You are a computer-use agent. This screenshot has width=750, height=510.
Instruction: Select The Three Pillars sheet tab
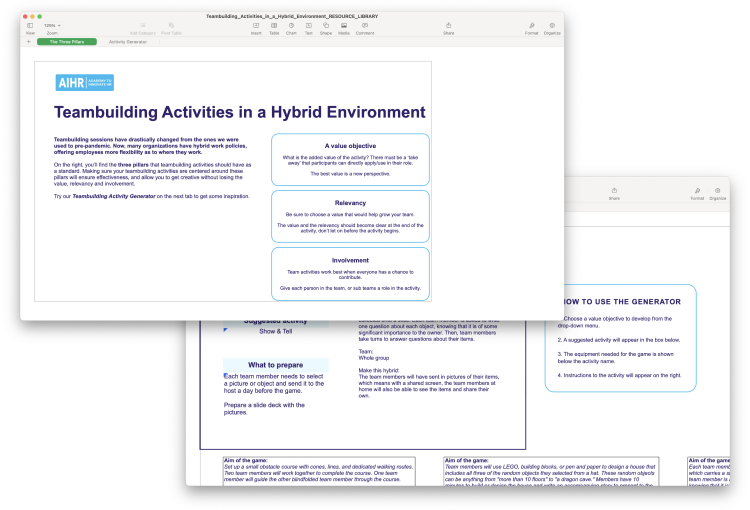(x=67, y=42)
